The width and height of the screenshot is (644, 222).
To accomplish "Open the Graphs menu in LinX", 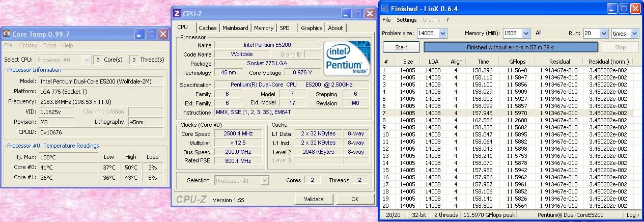I will point(432,20).
